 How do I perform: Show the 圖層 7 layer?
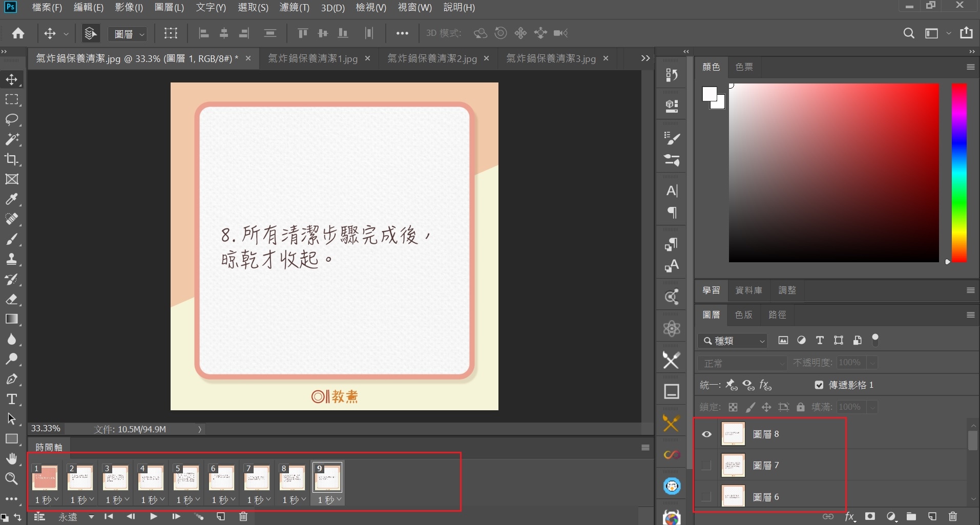point(706,465)
